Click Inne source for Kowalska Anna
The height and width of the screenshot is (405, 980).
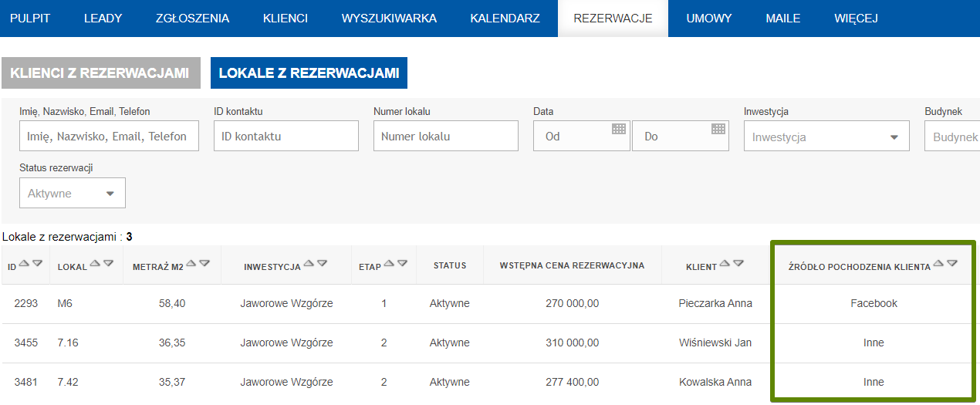[874, 382]
